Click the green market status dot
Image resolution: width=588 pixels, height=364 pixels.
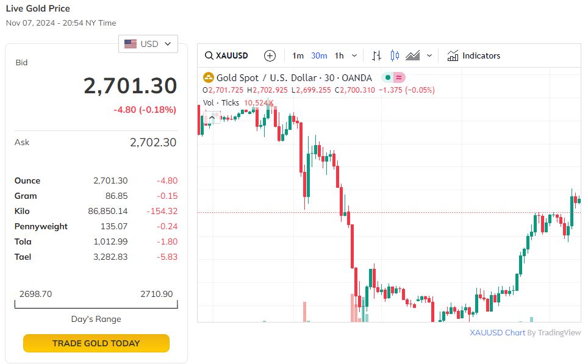(x=387, y=77)
